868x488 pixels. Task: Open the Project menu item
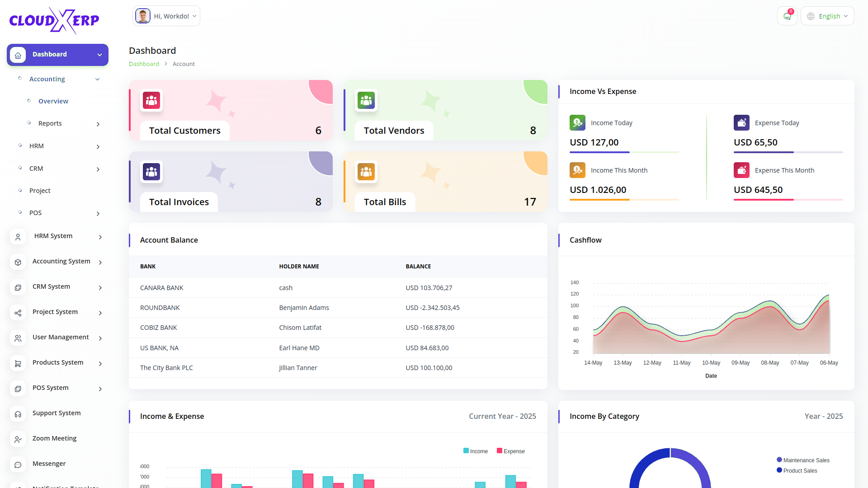coord(40,191)
